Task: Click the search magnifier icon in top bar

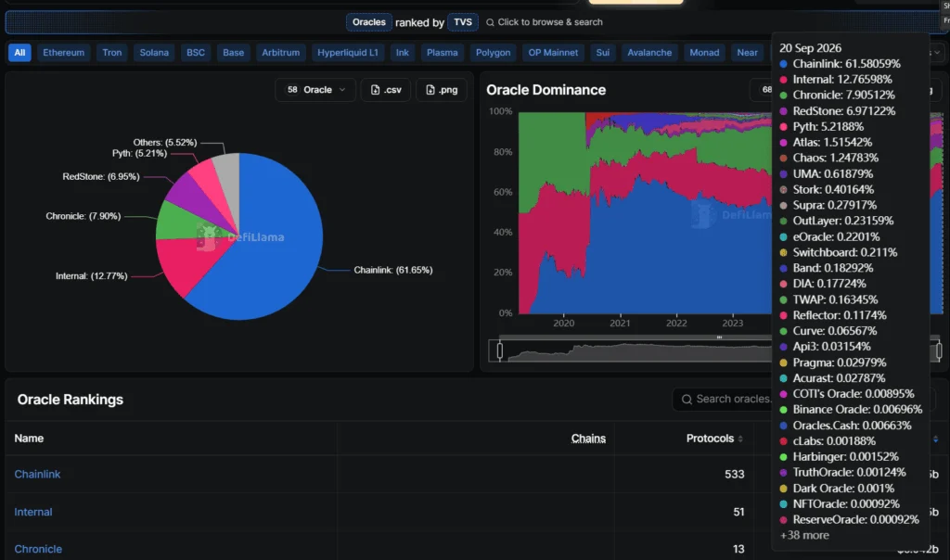Action: point(490,22)
